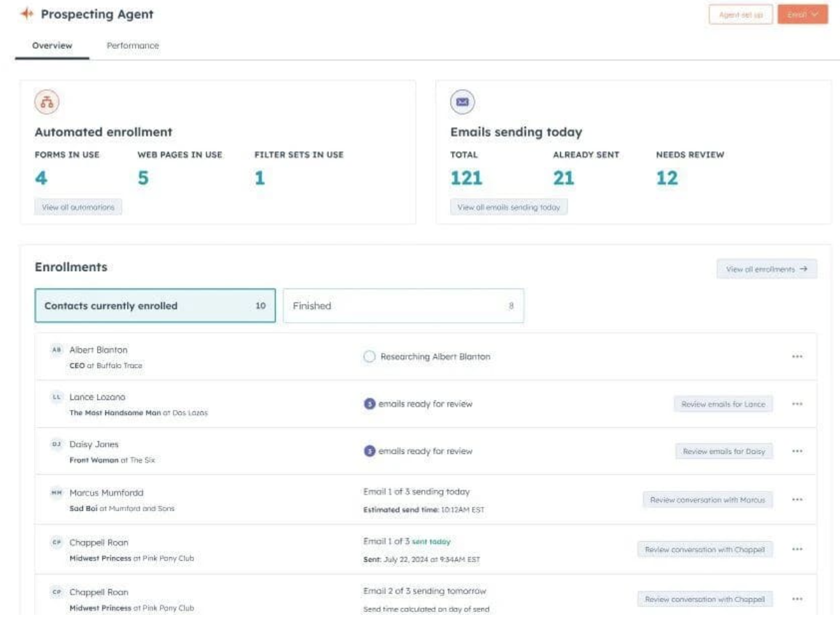Click the LL avatar badge for Lance Lozano
This screenshot has width=840, height=633.
point(57,397)
